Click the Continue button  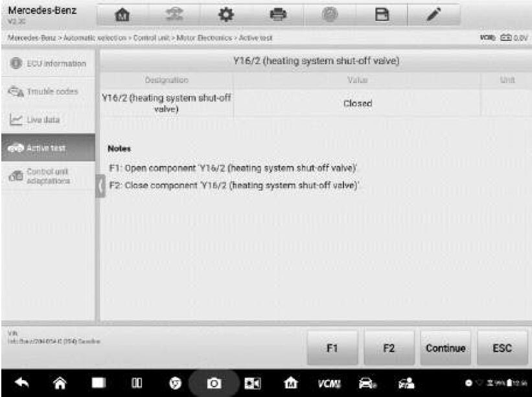[445, 348]
